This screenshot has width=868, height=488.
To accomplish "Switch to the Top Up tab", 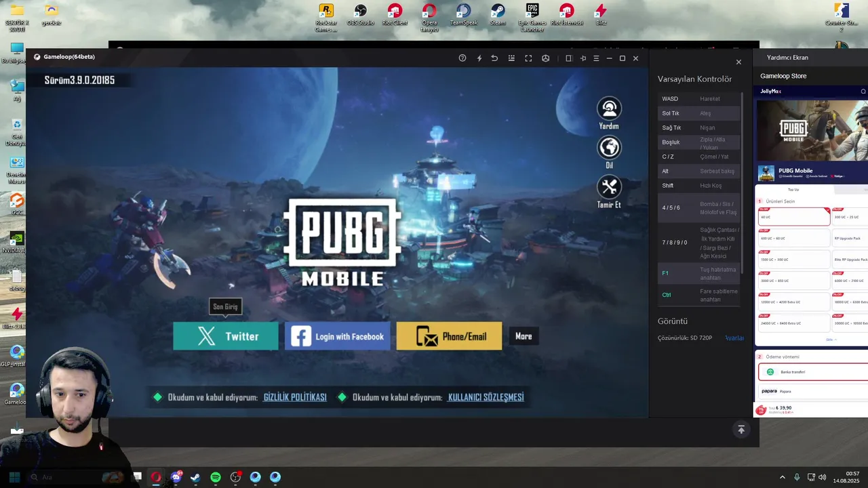I will 793,190.
